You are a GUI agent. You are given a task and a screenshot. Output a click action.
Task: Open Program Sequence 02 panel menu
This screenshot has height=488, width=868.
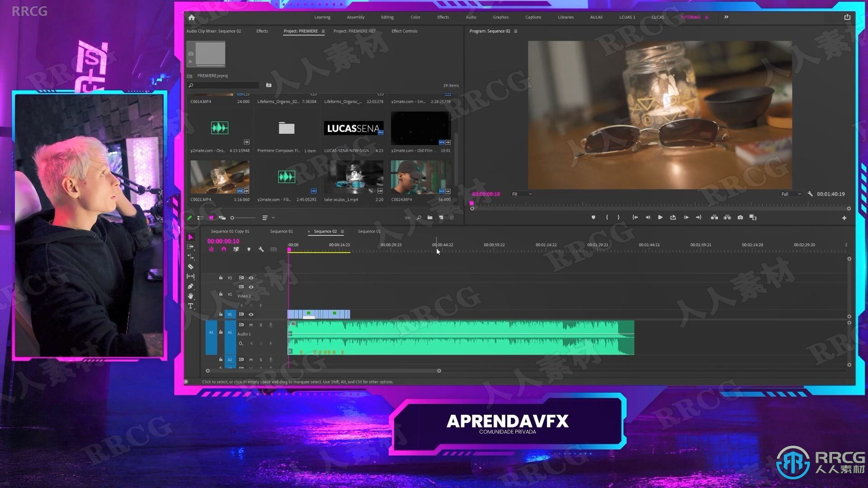point(515,31)
